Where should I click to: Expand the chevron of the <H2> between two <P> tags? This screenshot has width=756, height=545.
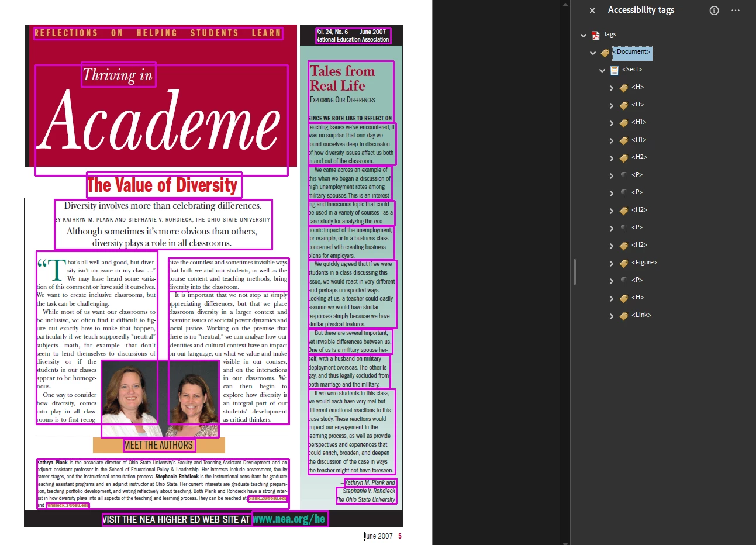[612, 211]
